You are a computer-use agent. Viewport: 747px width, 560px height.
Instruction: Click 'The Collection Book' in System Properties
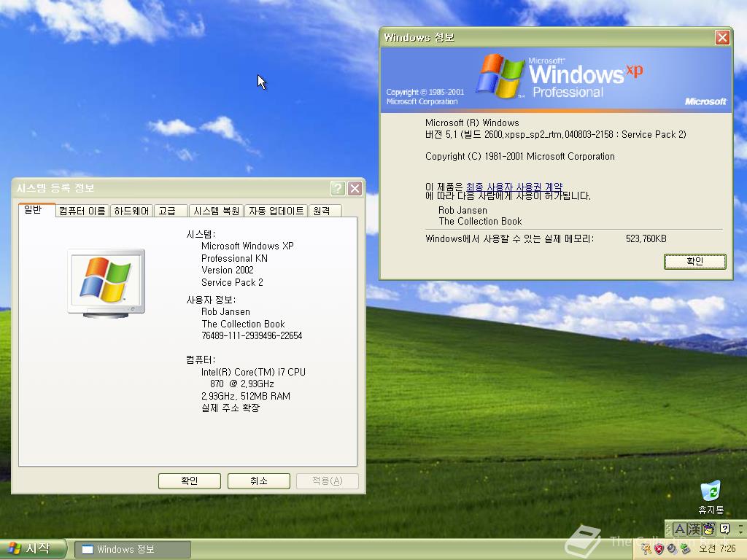tap(243, 324)
